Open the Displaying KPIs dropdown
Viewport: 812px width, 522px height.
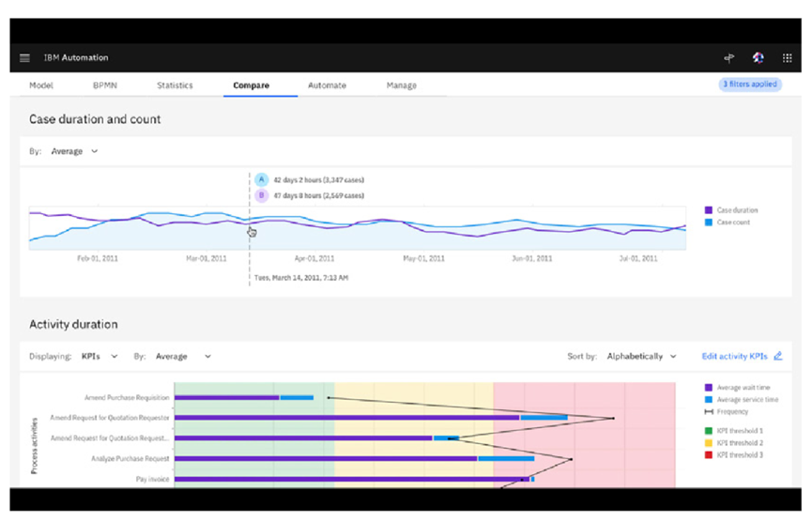click(100, 356)
